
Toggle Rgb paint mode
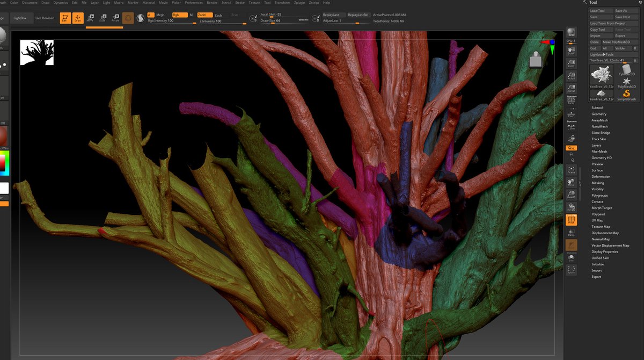179,15
